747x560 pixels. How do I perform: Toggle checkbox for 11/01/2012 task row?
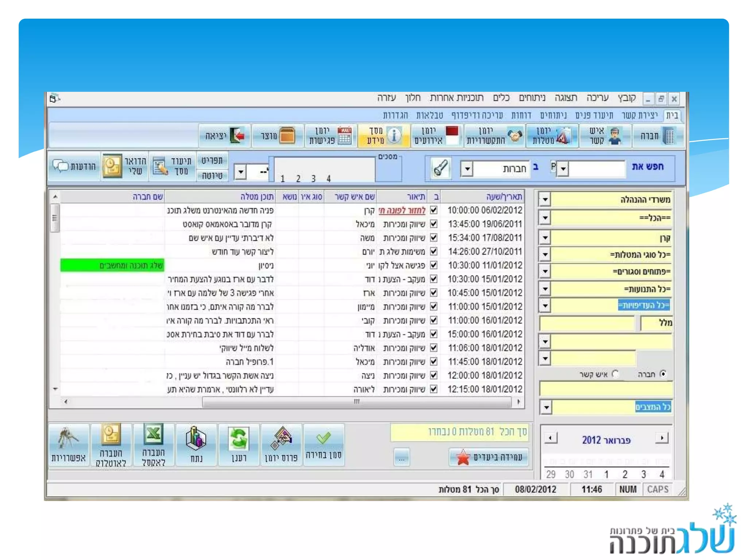(434, 265)
